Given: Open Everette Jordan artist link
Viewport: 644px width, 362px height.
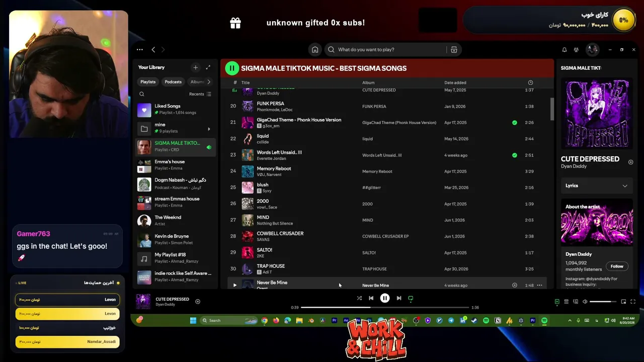Looking at the screenshot, I should 272,158.
